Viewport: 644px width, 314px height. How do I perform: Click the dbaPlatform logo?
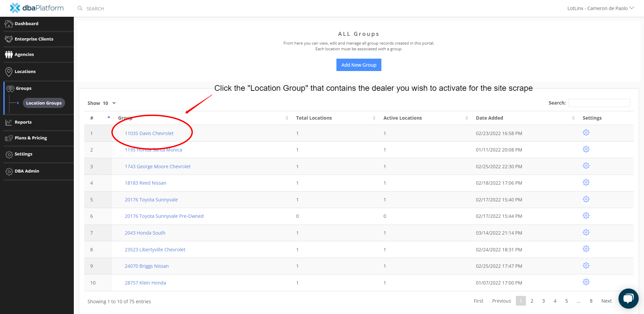tap(37, 8)
